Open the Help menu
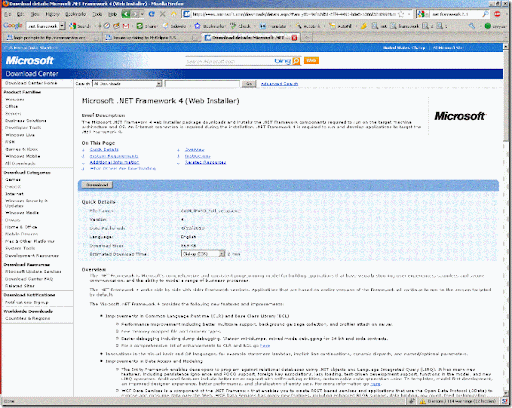This screenshot has height=408, width=512. (x=113, y=14)
